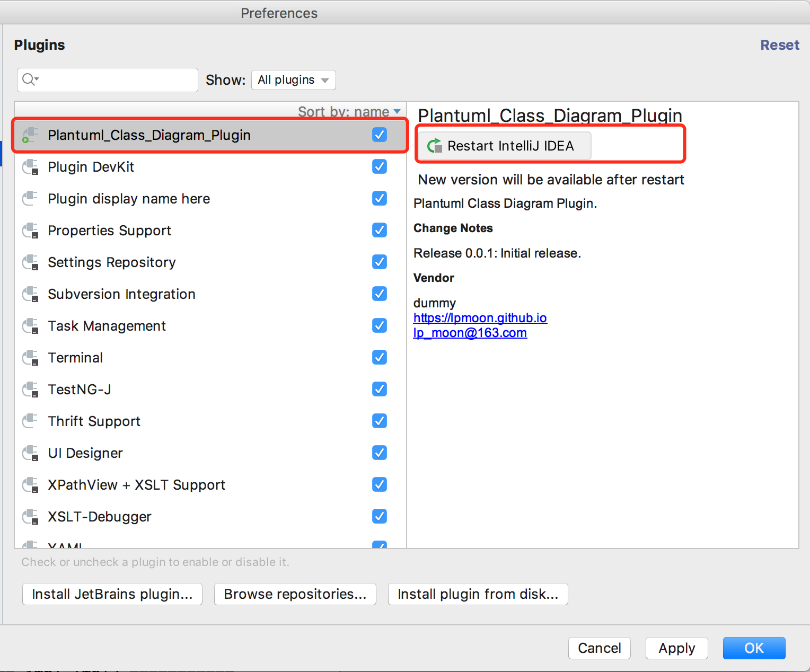Click the Reset link

780,45
